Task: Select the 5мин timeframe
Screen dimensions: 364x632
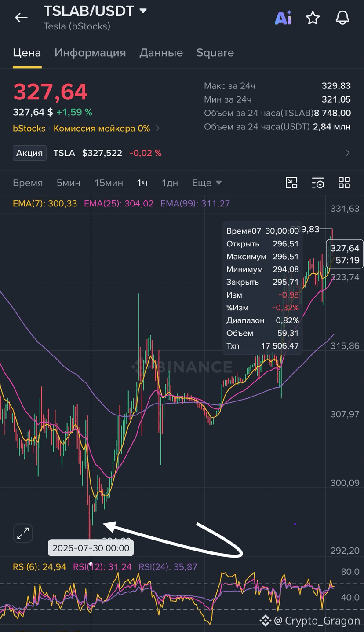Action: (69, 183)
